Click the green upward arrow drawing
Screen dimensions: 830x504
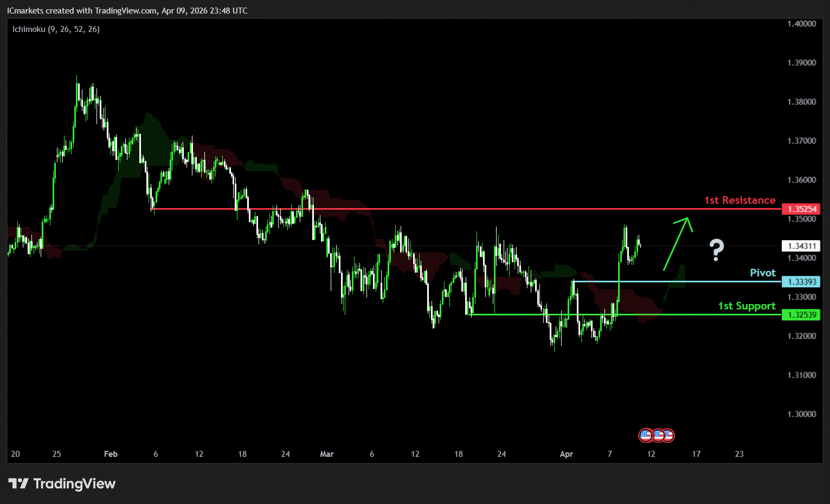click(677, 243)
